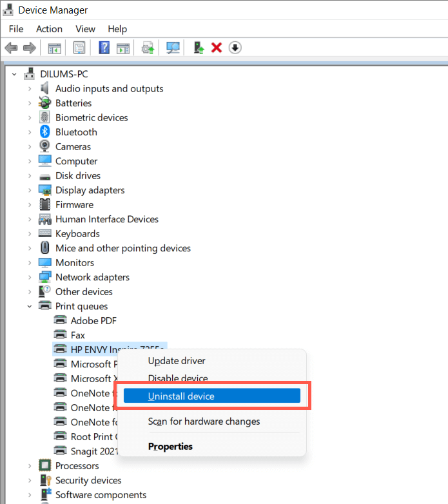The width and height of the screenshot is (448, 504).
Task: Click Human Interface Devices icon
Action: click(x=44, y=219)
